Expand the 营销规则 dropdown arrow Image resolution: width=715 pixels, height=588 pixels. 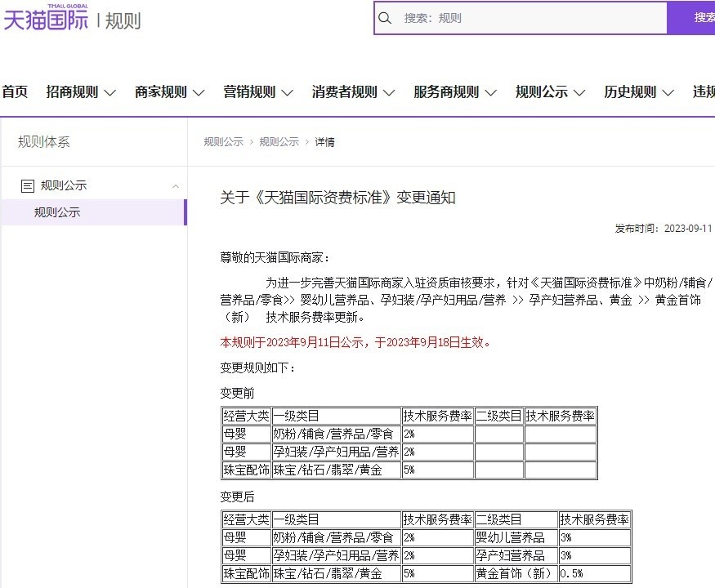(288, 93)
